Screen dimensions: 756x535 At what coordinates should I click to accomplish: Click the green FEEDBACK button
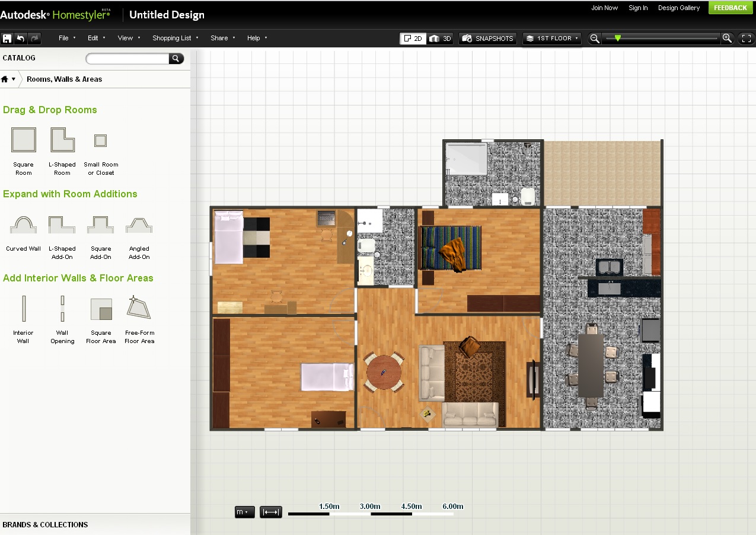[731, 8]
